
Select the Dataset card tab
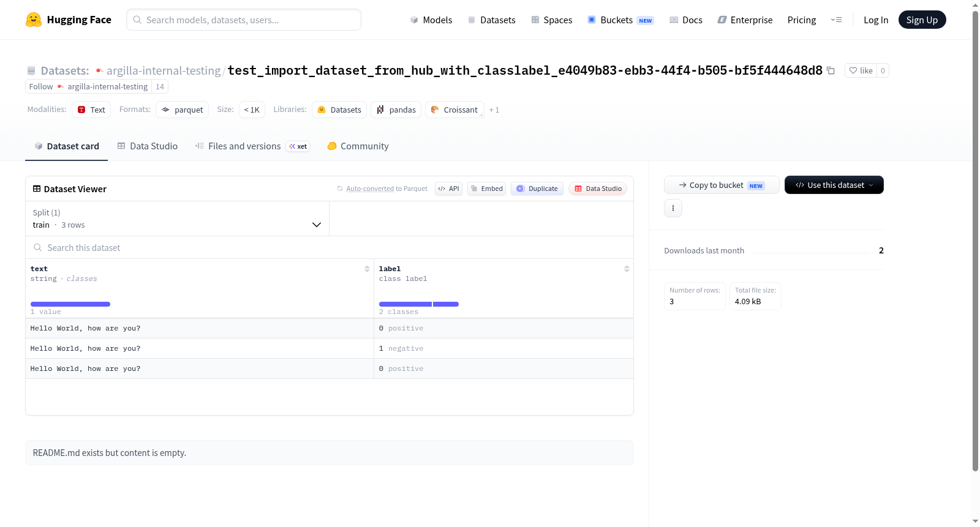coord(66,146)
